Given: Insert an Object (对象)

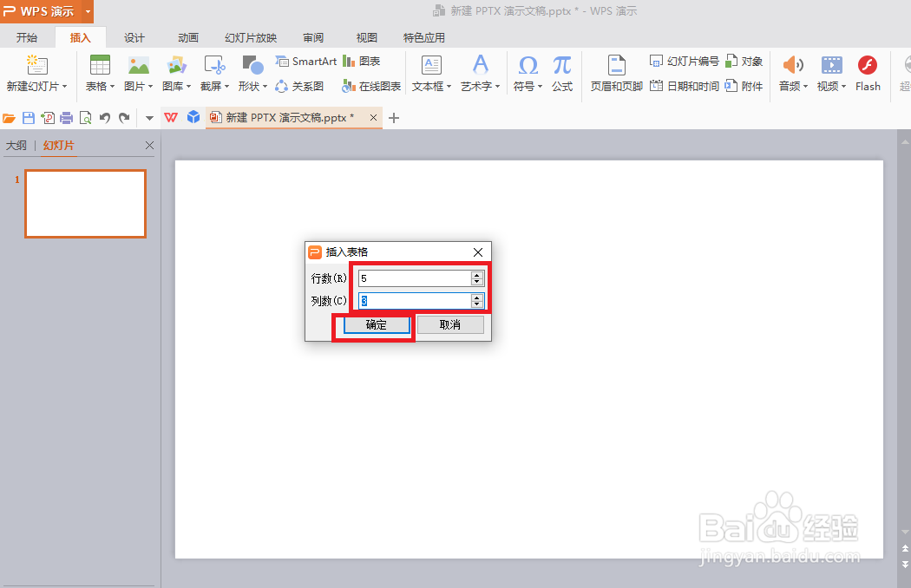Looking at the screenshot, I should point(744,62).
